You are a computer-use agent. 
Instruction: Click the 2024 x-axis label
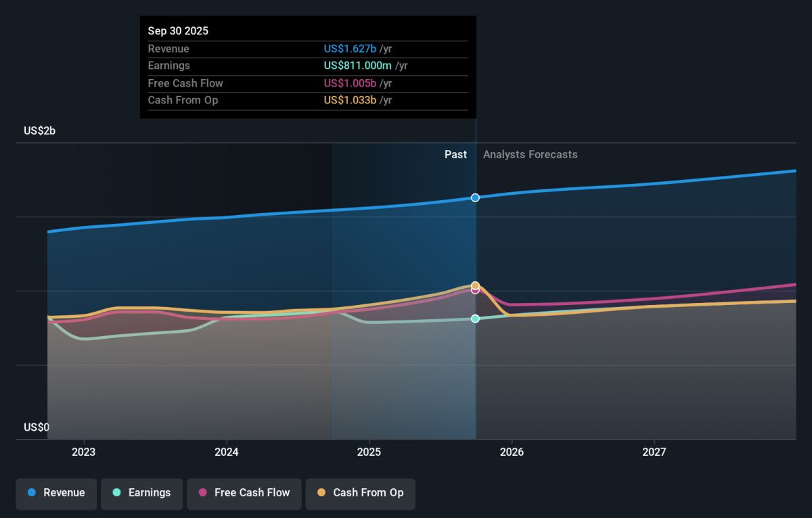tap(226, 451)
